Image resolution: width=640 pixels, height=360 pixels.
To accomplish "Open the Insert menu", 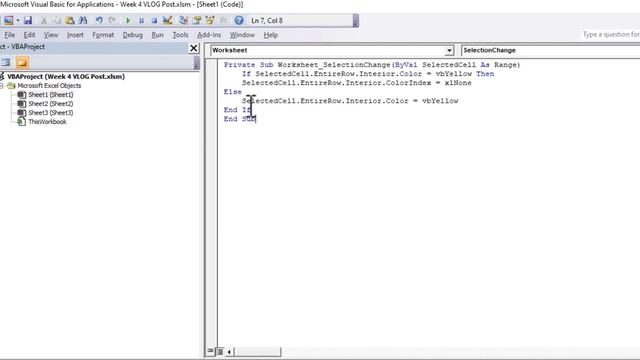I will [x=75, y=35].
